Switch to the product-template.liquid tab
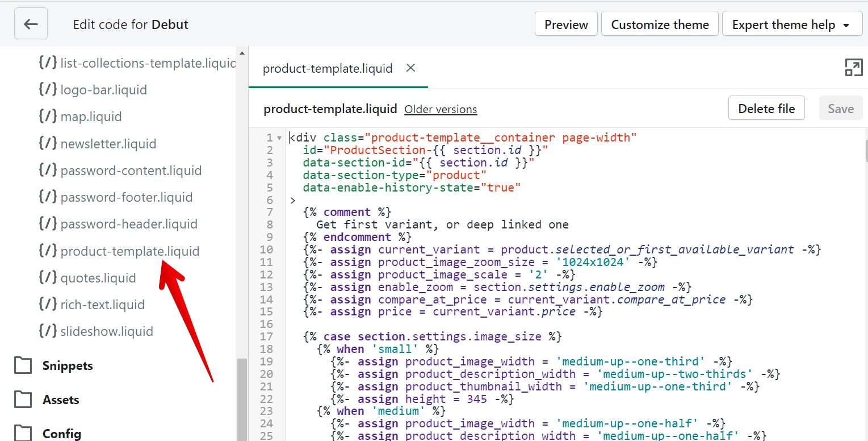This screenshot has width=868, height=441. click(x=328, y=68)
